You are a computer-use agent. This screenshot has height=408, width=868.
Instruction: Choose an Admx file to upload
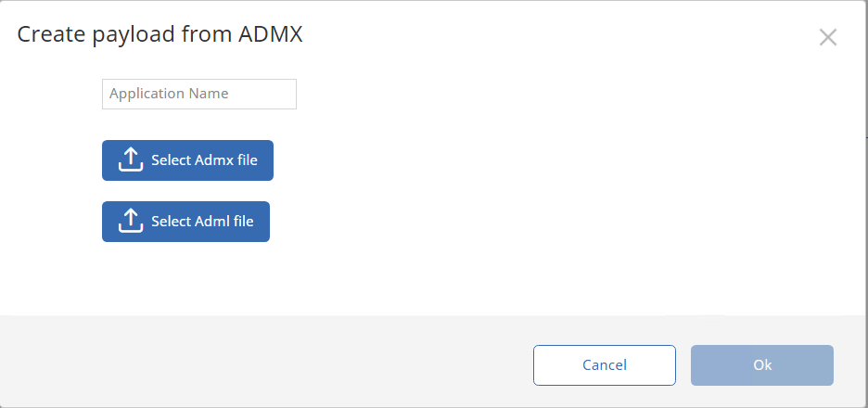pyautogui.click(x=187, y=160)
